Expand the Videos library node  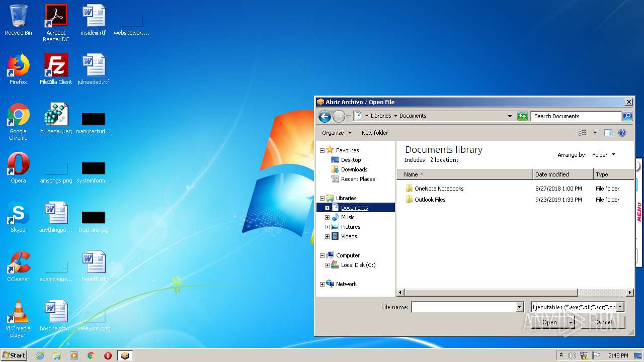327,236
